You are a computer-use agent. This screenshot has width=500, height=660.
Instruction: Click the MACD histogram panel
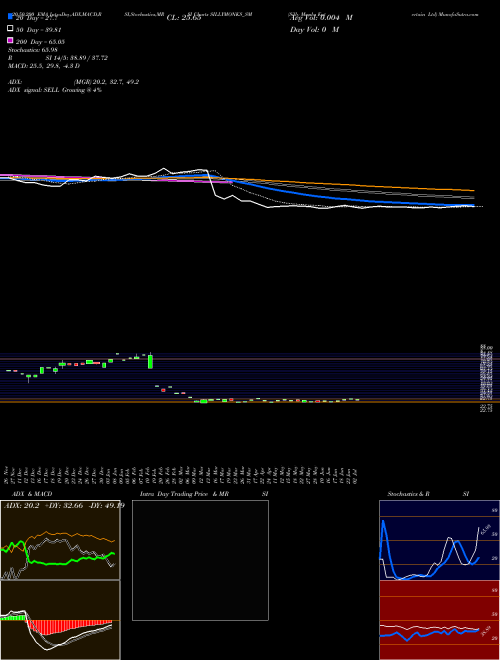60,620
